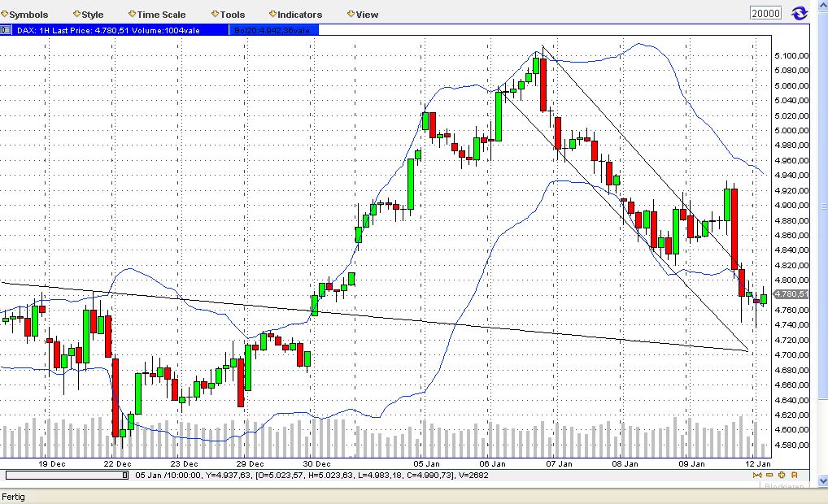This screenshot has width=828, height=504.
Task: Click the Blockieren button
Action: pyautogui.click(x=785, y=485)
